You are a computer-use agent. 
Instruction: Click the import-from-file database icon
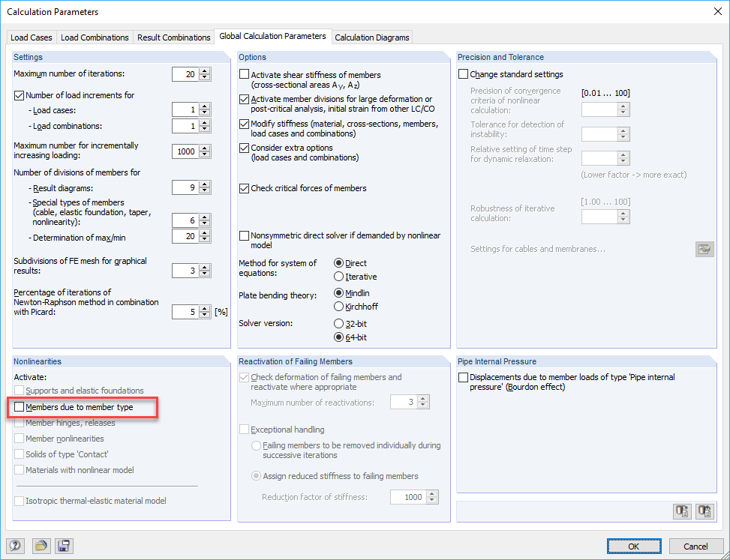click(x=704, y=511)
